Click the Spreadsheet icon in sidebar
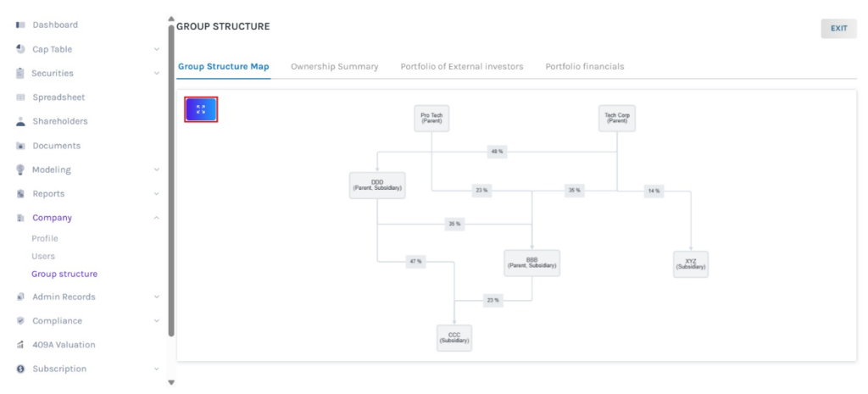 (x=20, y=97)
